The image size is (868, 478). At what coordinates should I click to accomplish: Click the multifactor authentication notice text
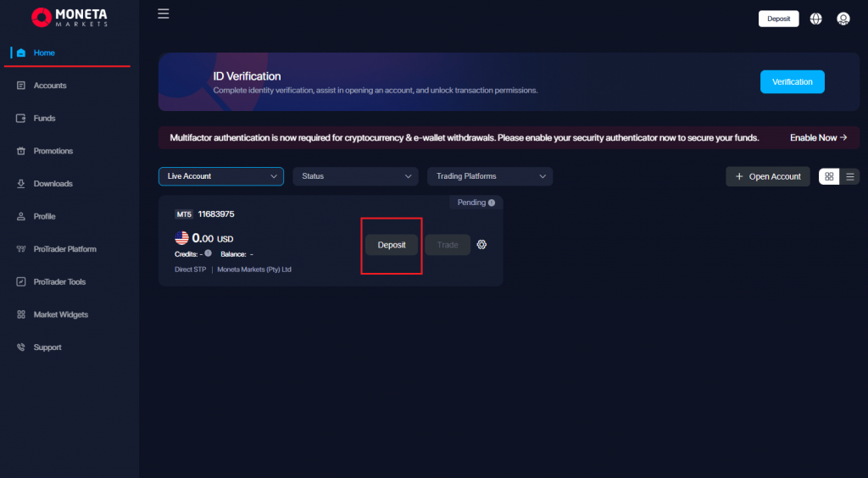point(464,138)
